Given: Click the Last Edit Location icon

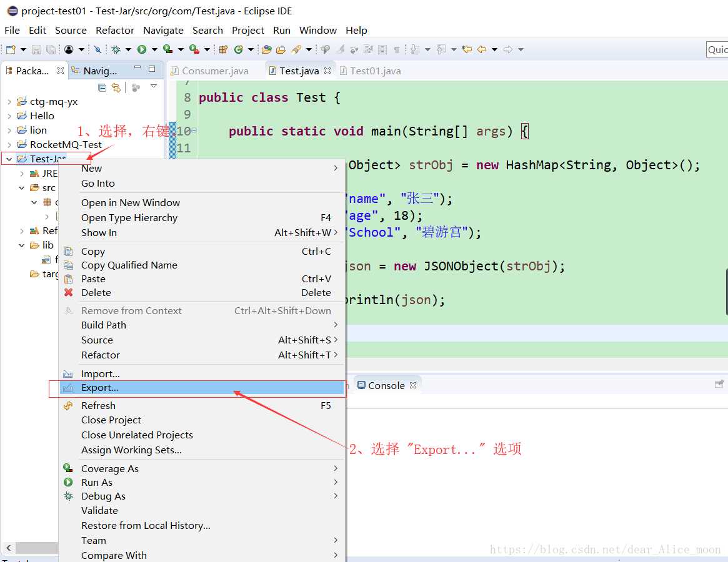Looking at the screenshot, I should coord(467,49).
